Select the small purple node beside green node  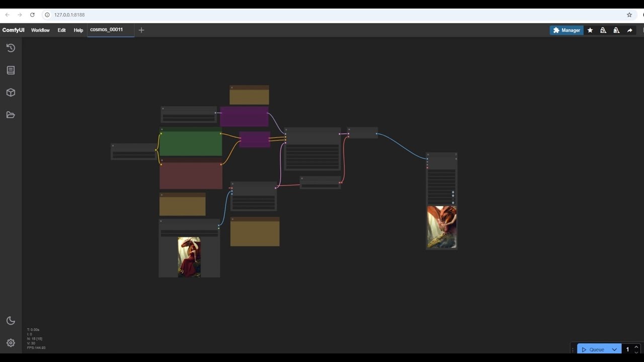pyautogui.click(x=255, y=139)
